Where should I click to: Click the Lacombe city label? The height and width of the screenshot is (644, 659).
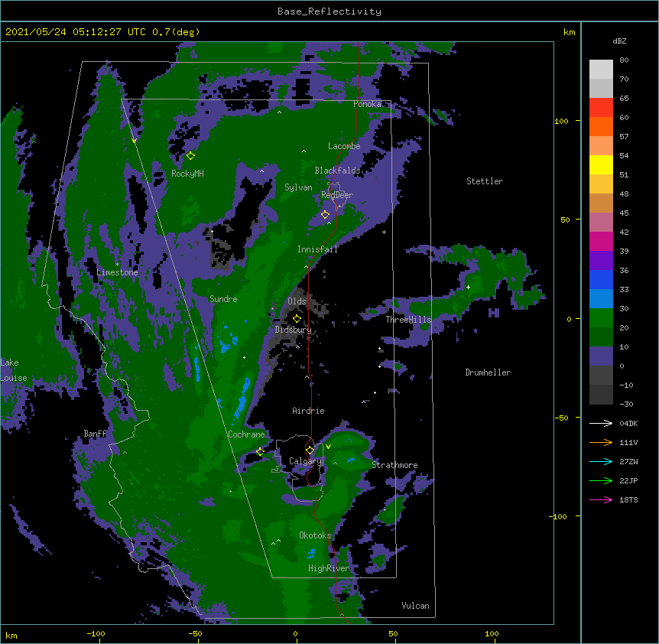pos(344,146)
